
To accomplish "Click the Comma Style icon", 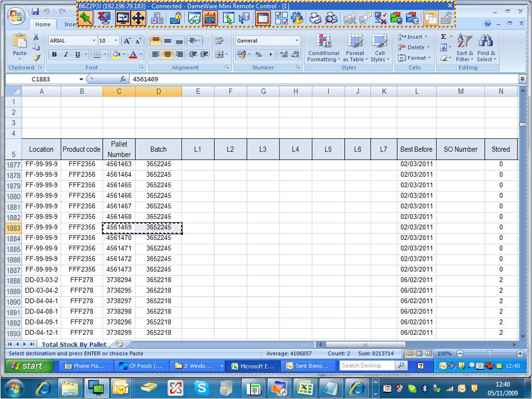I will [270, 54].
